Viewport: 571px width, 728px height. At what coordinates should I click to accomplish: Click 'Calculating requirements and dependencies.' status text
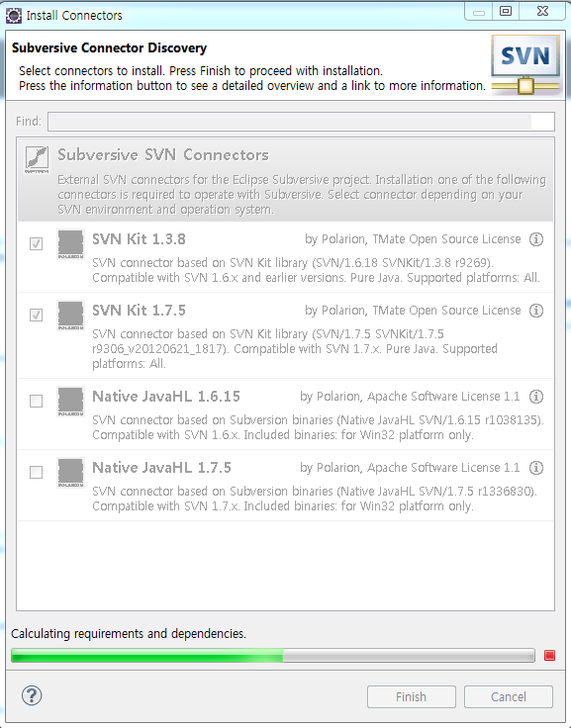tap(129, 634)
